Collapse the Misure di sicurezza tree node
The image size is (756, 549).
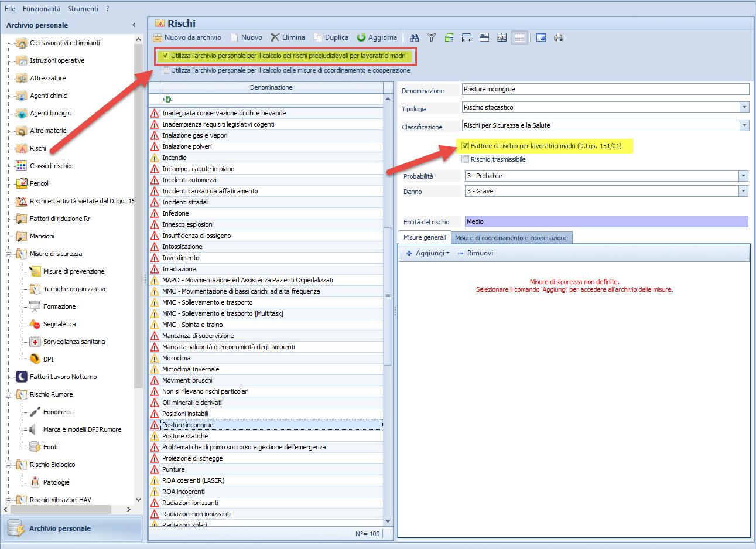point(9,254)
